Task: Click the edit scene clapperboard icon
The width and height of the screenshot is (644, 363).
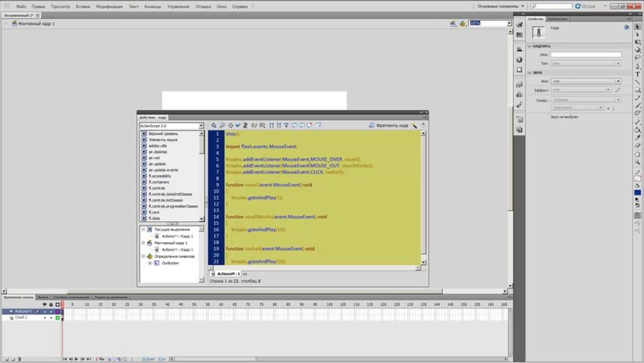Action: click(x=453, y=24)
